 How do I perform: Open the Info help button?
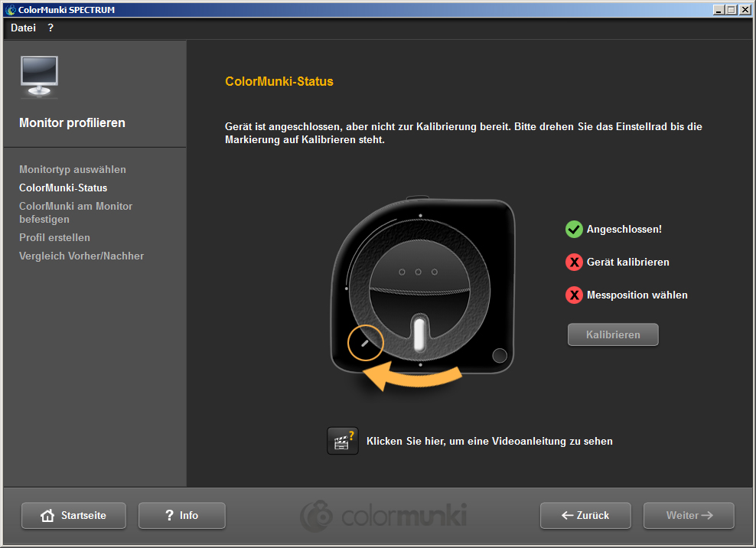pos(182,515)
